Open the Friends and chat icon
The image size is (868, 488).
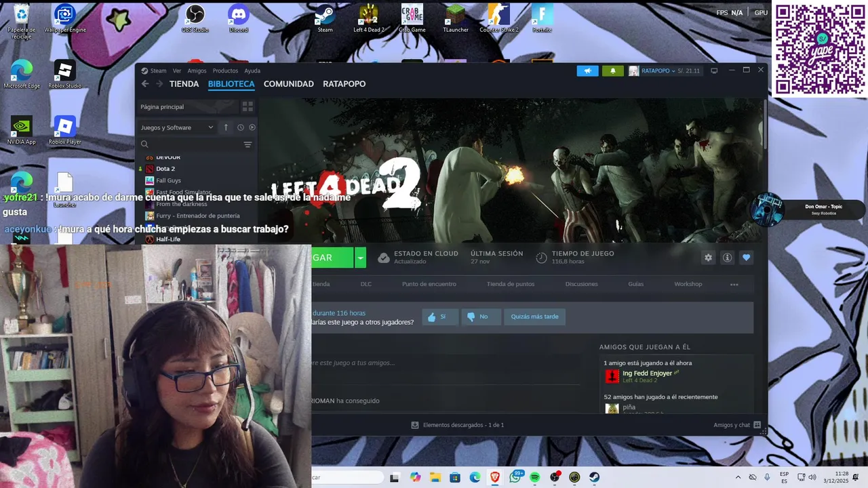click(x=757, y=425)
